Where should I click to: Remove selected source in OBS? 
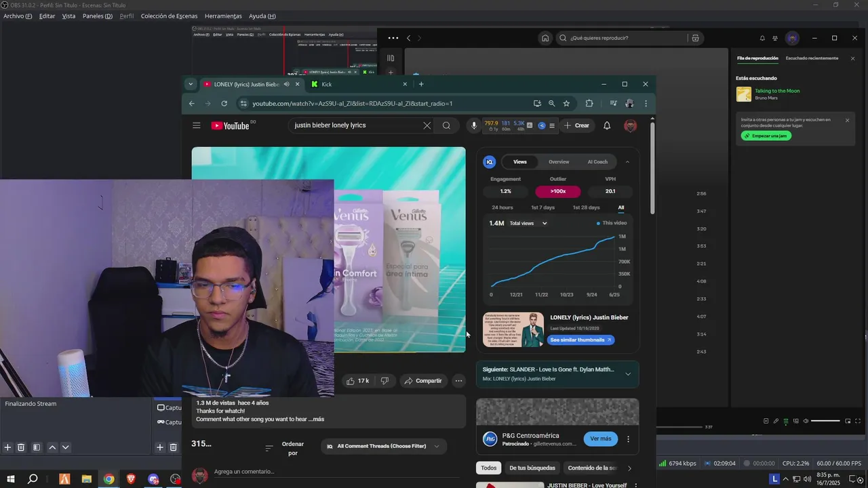coord(173,447)
